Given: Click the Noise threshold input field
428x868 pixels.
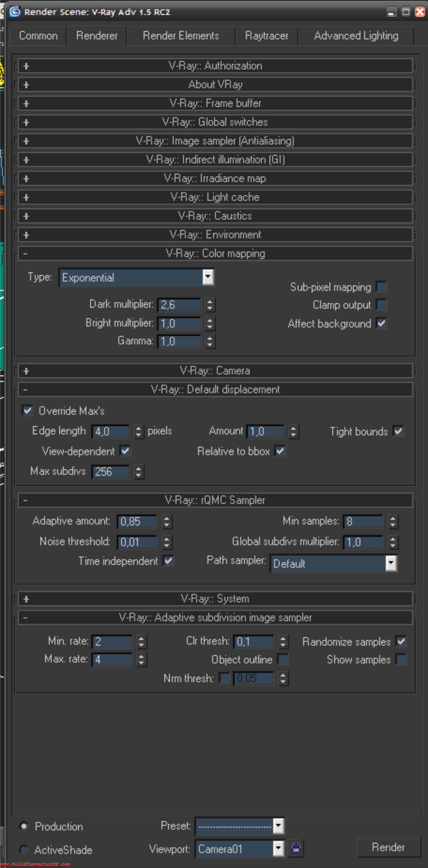Looking at the screenshot, I should (137, 542).
